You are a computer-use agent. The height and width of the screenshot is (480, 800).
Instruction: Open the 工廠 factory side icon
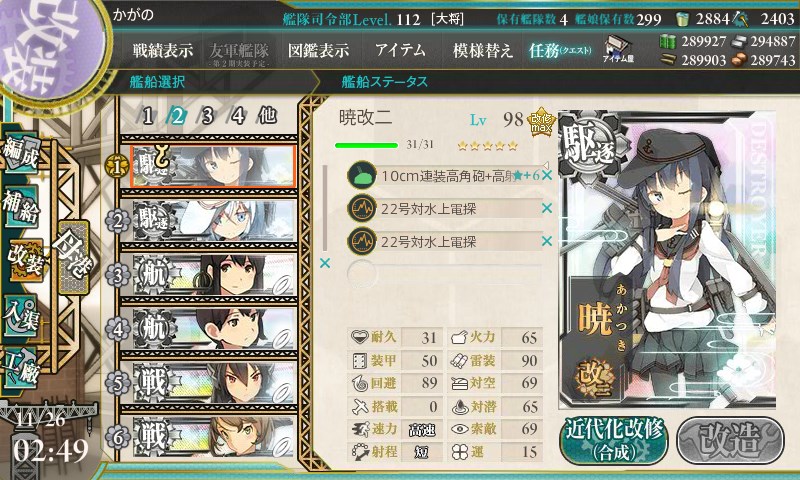(21, 368)
